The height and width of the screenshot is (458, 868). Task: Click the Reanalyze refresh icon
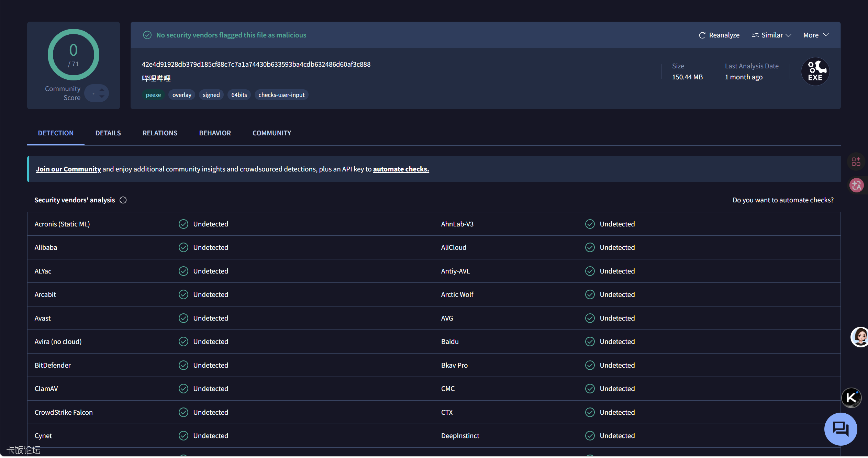click(702, 35)
